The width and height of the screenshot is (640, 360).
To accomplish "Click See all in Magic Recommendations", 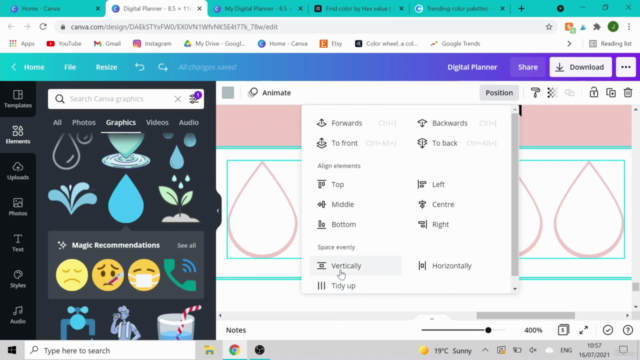I will click(x=187, y=245).
